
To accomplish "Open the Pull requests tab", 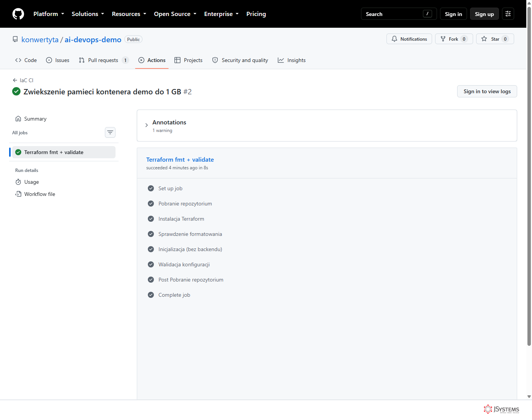I will [x=104, y=60].
